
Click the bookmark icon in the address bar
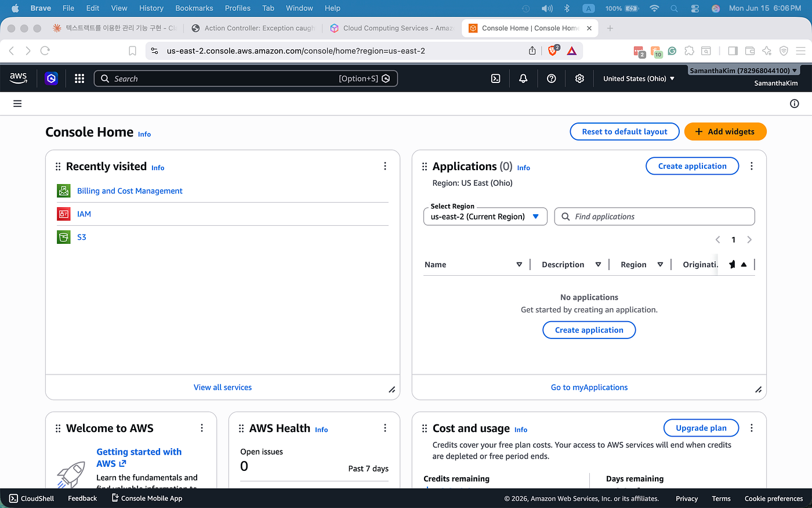click(x=132, y=51)
